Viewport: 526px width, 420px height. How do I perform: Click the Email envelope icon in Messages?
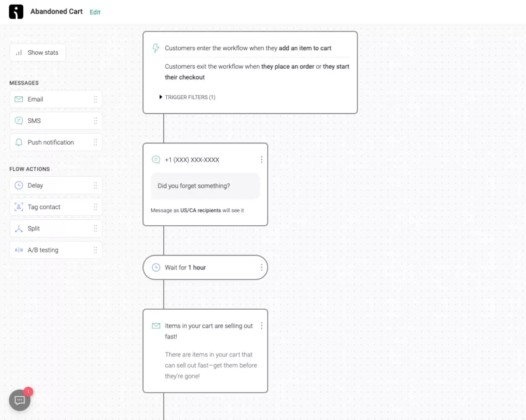coord(19,99)
